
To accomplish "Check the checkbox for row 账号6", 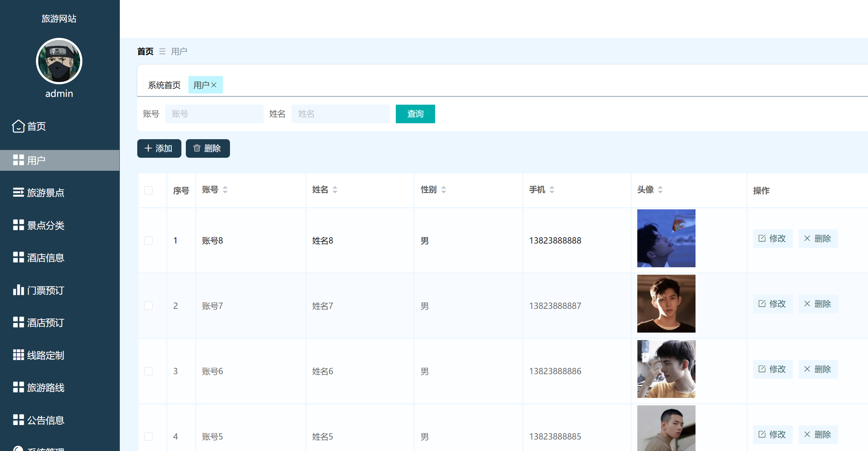I will (x=148, y=371).
